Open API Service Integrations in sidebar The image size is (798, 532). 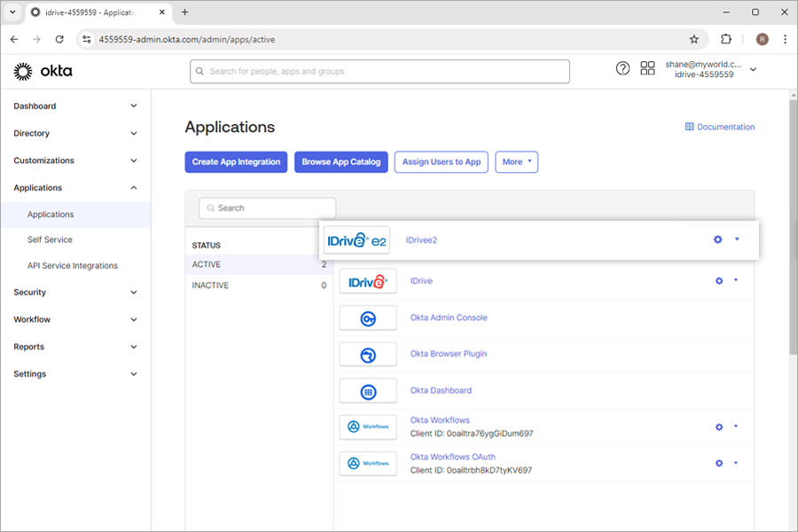(x=73, y=266)
